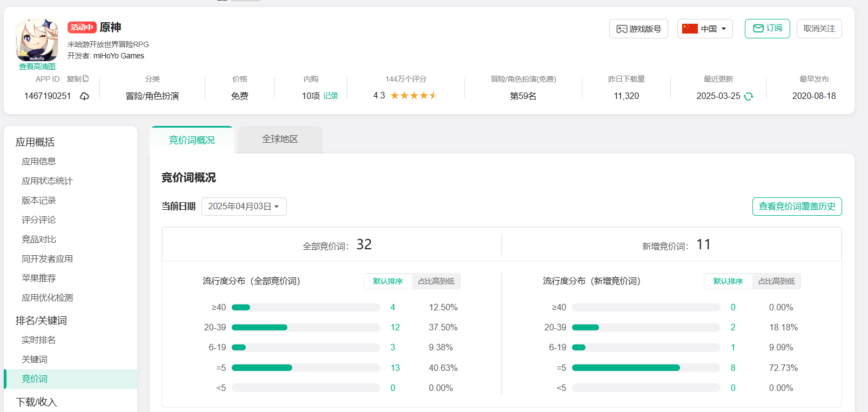
Task: Open 应用信息 in the sidebar
Action: pyautogui.click(x=39, y=161)
